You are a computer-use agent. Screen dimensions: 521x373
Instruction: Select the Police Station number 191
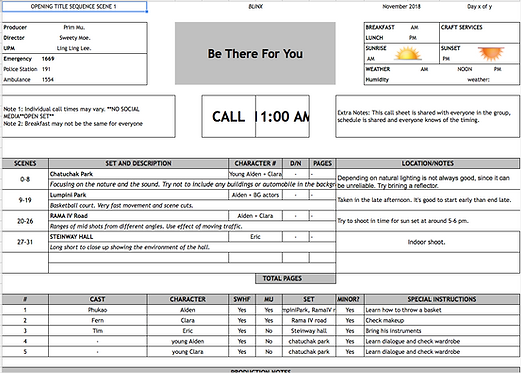[x=46, y=69]
